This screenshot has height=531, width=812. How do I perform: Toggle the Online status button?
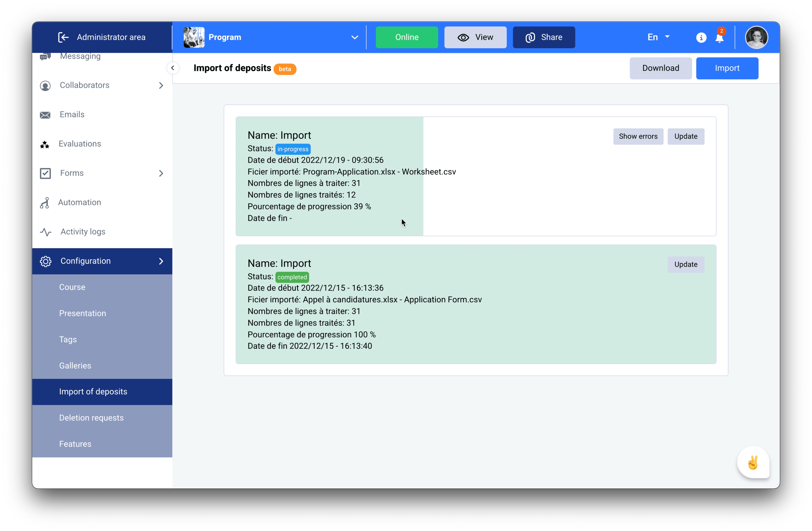(x=407, y=37)
